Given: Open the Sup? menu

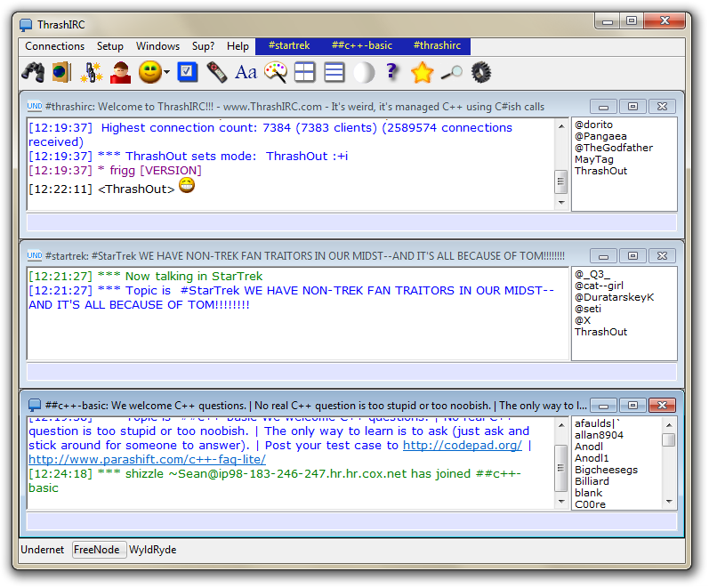Looking at the screenshot, I should pyautogui.click(x=203, y=46).
